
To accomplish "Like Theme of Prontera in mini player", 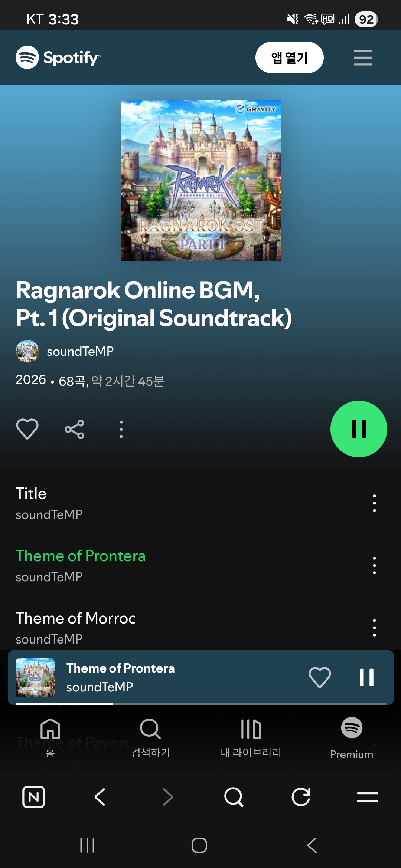I will tap(320, 677).
